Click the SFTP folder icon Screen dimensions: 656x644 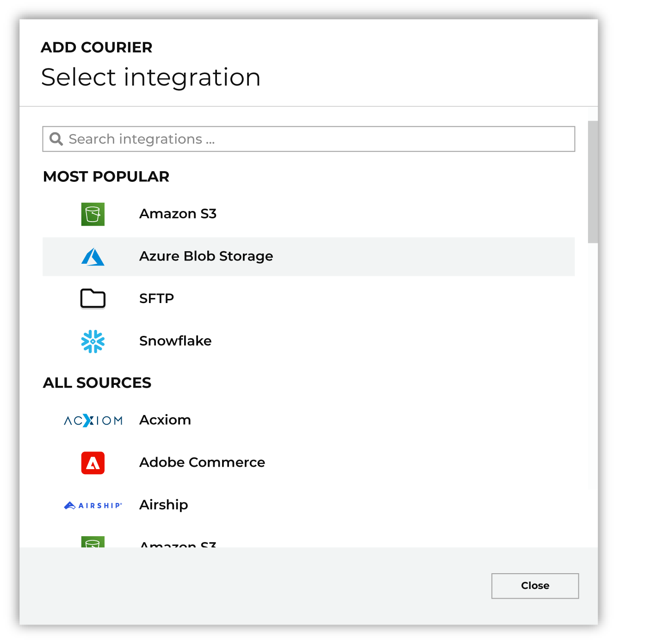pyautogui.click(x=93, y=298)
